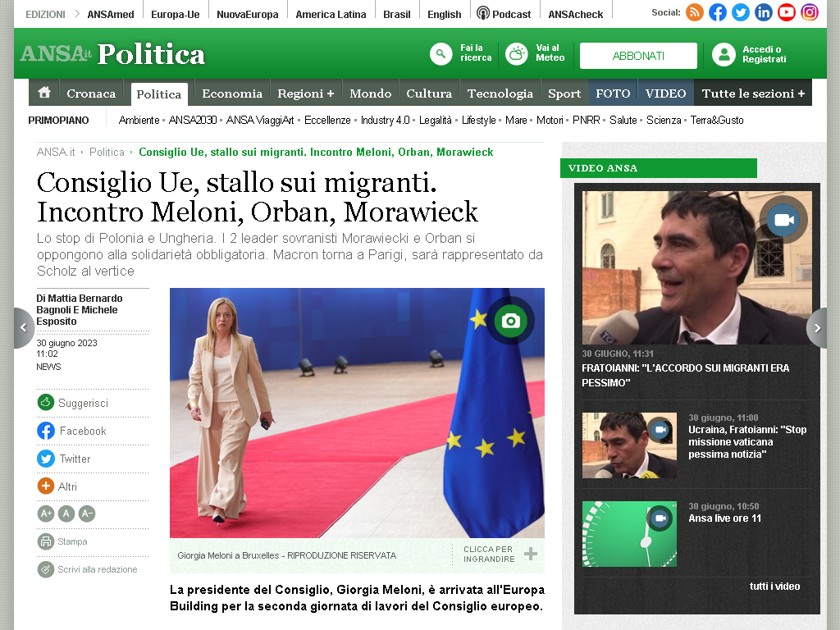Open ANSA's Instagram icon

pyautogui.click(x=810, y=12)
